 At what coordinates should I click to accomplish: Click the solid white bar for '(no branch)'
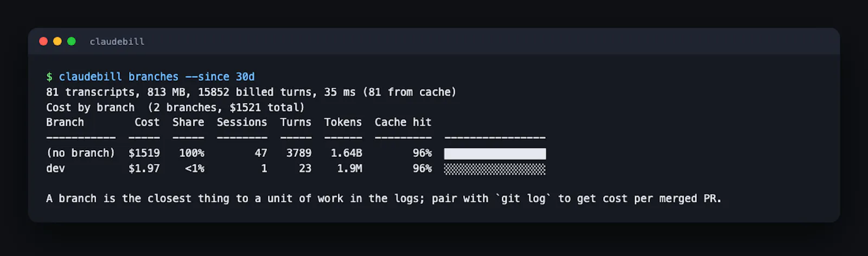(x=495, y=153)
